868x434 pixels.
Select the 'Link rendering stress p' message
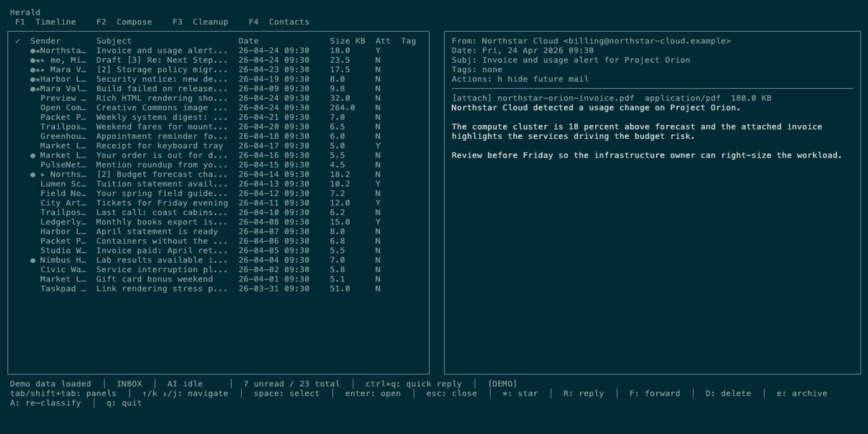pyautogui.click(x=218, y=289)
